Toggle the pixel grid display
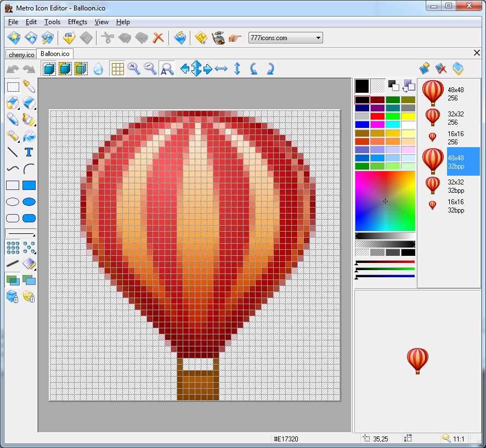Viewport: 486px width, 448px height. 117,69
